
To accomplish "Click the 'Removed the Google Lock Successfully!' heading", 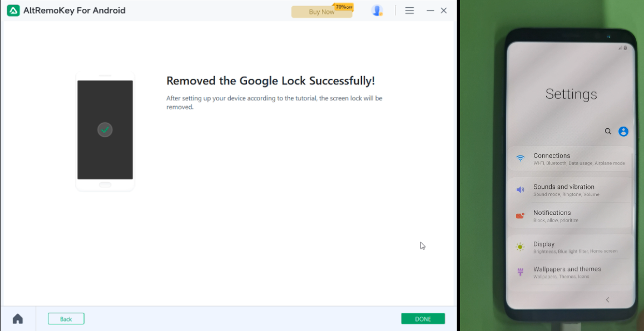I will [271, 81].
